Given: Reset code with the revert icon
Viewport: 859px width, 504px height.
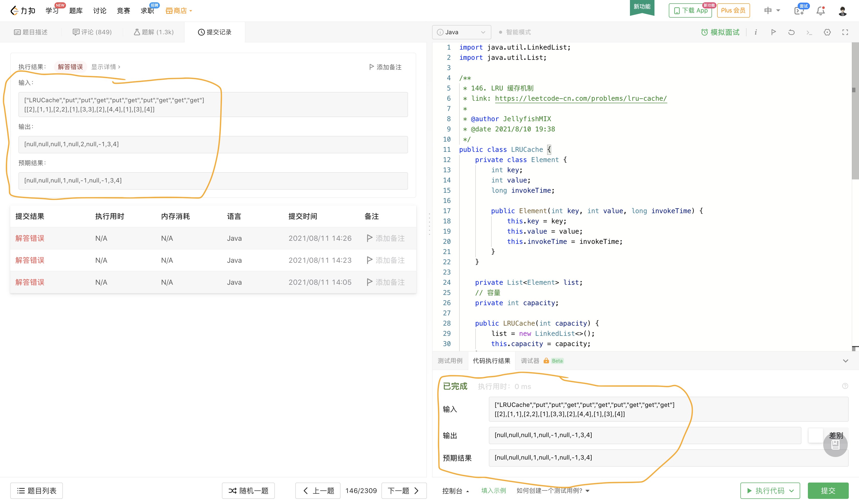Looking at the screenshot, I should pos(792,32).
